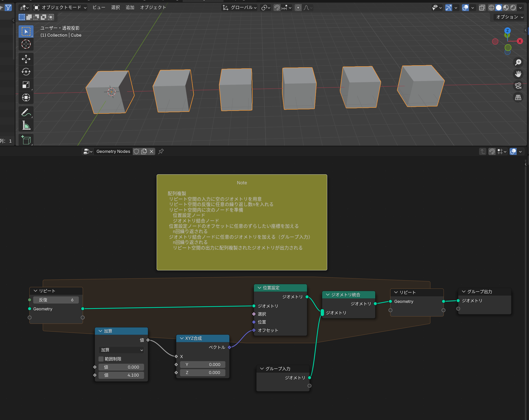This screenshot has width=529, height=420.
Task: Toggle camera view in viewport
Action: [x=518, y=86]
